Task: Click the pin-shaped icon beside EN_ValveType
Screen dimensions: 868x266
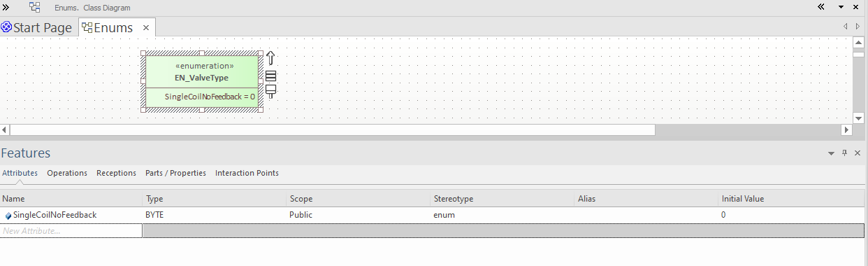Action: [x=271, y=92]
